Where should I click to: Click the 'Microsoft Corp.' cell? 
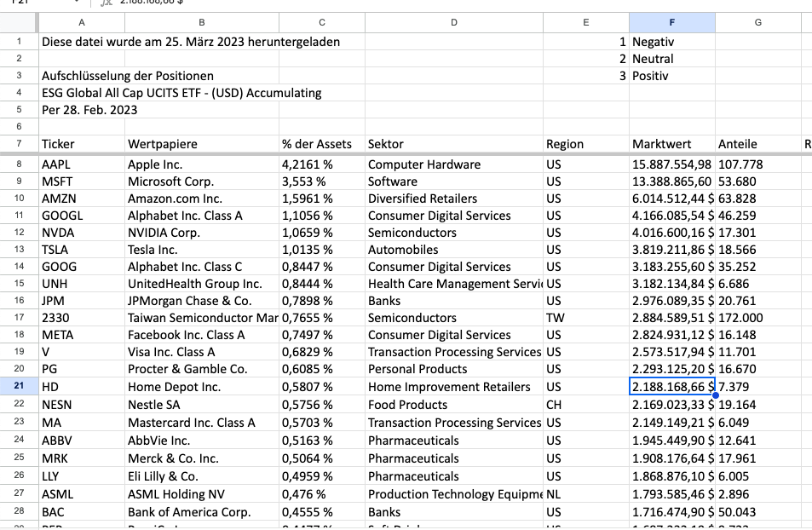tap(202, 181)
